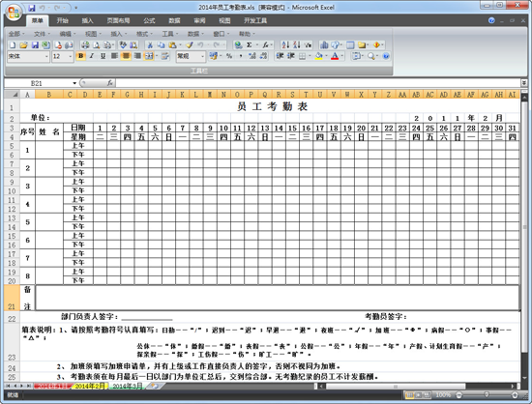This screenshot has width=532, height=404.
Task: Switch to the 开始 ribbon tab
Action: pos(63,20)
